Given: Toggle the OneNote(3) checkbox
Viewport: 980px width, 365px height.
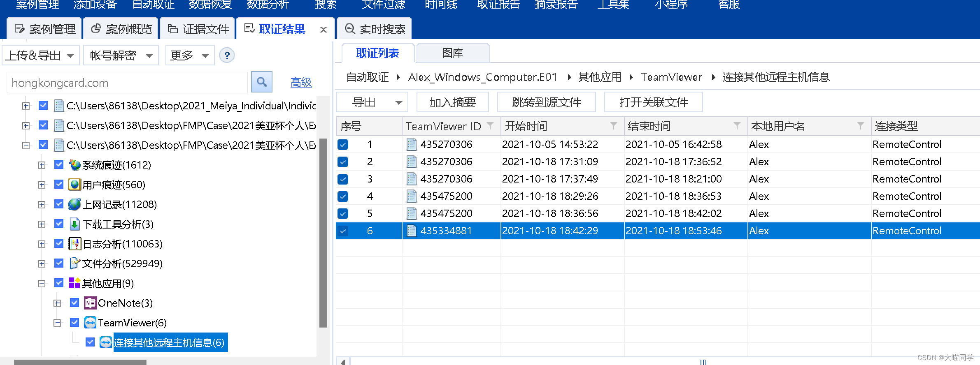Looking at the screenshot, I should (x=74, y=303).
